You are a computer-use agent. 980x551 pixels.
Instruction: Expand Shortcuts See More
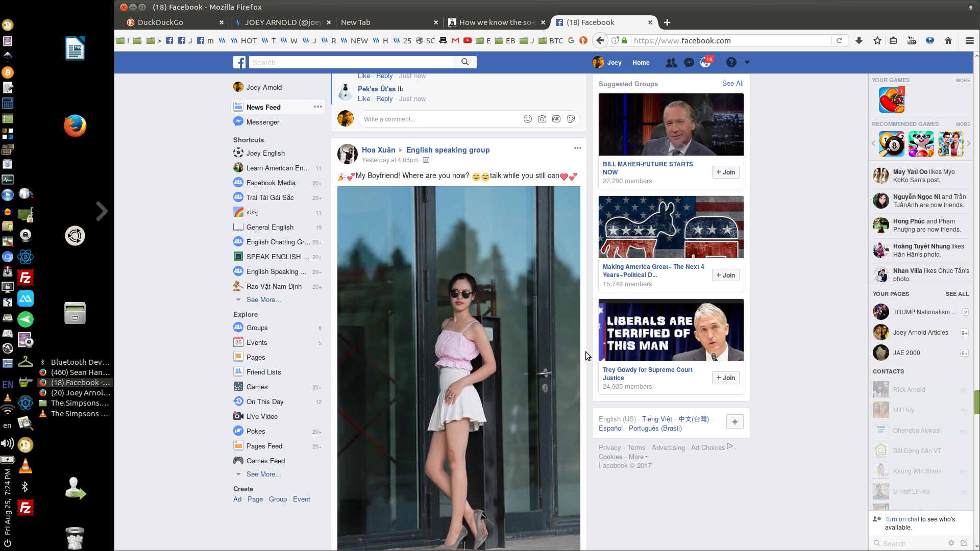(263, 299)
